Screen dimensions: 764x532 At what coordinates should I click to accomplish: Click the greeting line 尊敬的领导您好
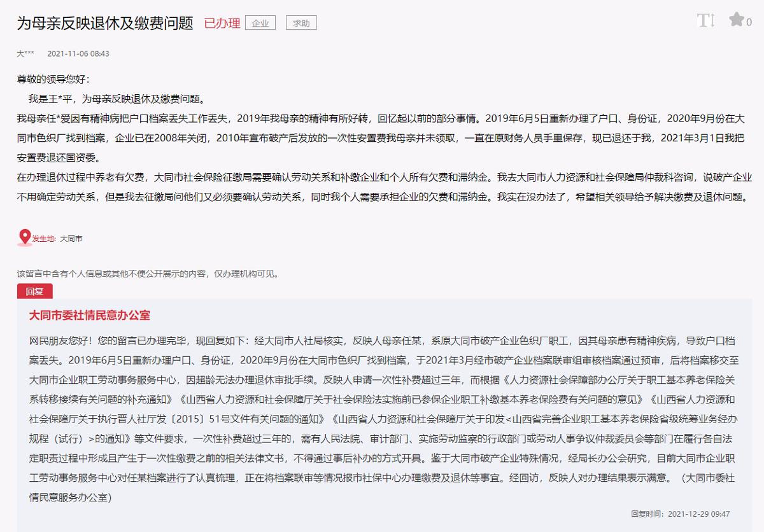(x=53, y=80)
